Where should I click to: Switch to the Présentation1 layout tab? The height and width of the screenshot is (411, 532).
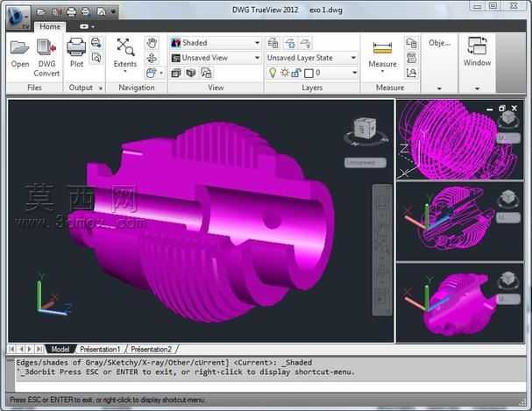100,349
